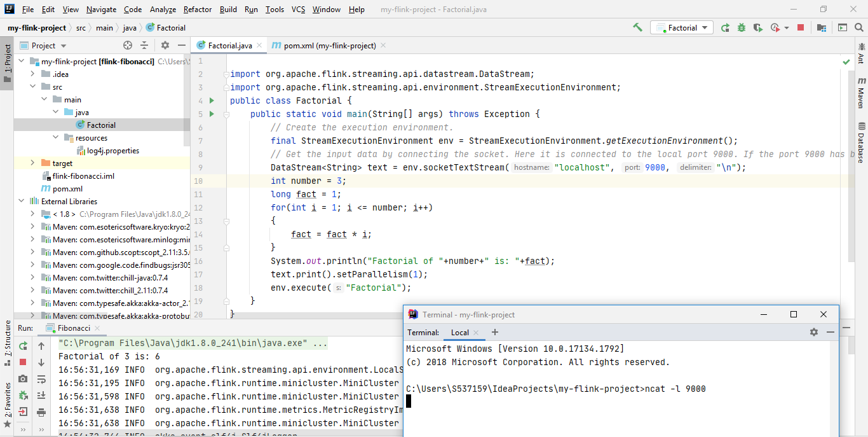The image size is (868, 437).
Task: Open the Navigate menu
Action: 102,10
